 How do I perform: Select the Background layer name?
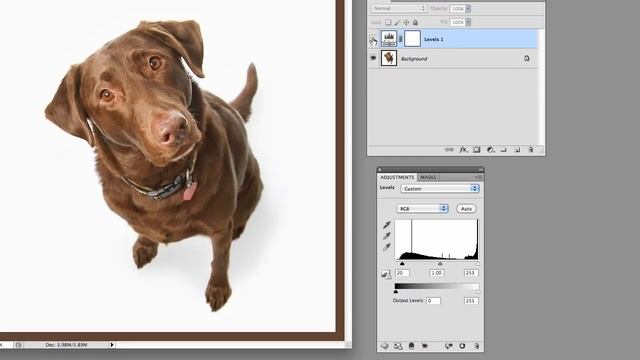[414, 59]
